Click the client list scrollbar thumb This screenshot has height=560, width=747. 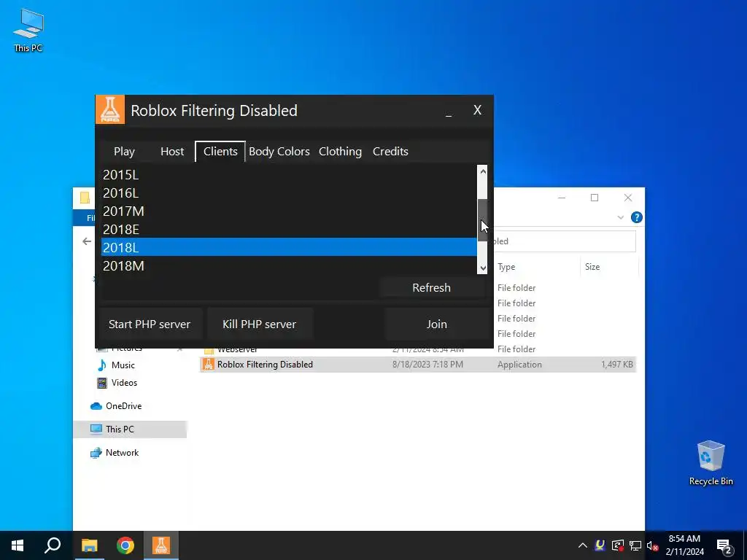tap(483, 219)
